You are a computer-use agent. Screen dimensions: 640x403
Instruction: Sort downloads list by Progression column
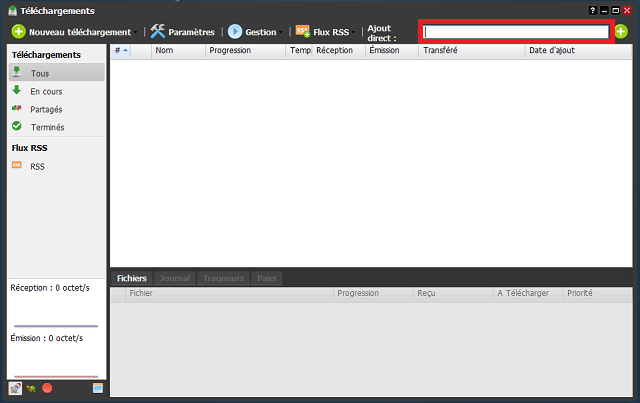click(x=245, y=51)
